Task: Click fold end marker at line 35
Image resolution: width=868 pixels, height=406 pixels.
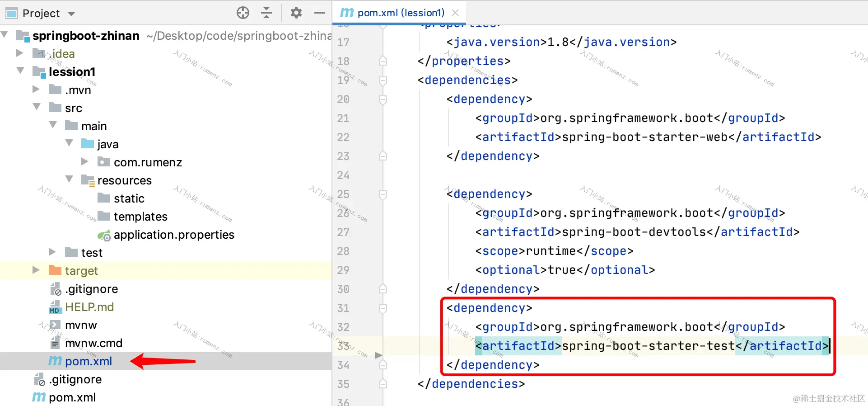Action: (383, 384)
